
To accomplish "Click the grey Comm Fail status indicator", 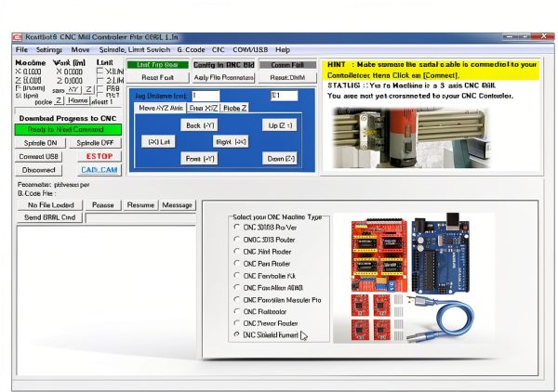I will (x=287, y=65).
